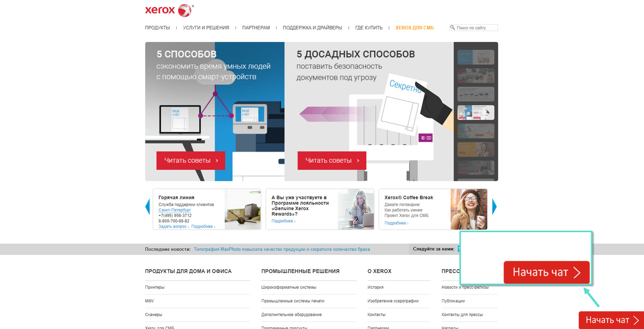Click ПРОДУКТЫ ДЛЯ ДОМА И ОФИСА heading

(x=188, y=271)
